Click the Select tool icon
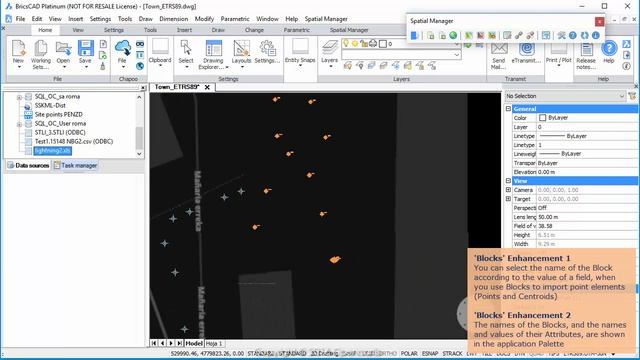This screenshot has height=360, width=640. pyautogui.click(x=186, y=49)
